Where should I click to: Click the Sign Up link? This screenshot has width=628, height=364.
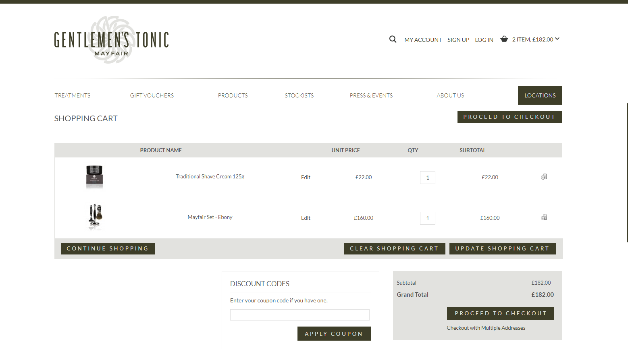click(x=458, y=40)
